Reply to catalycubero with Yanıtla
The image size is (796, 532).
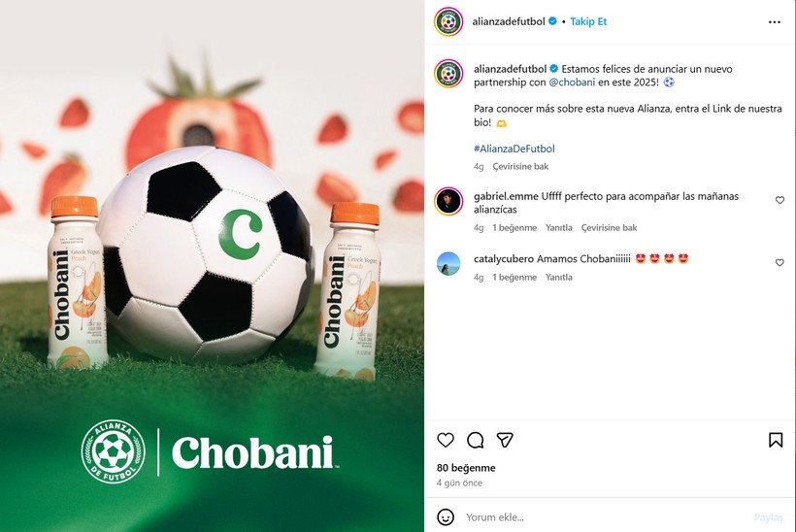pyautogui.click(x=559, y=278)
